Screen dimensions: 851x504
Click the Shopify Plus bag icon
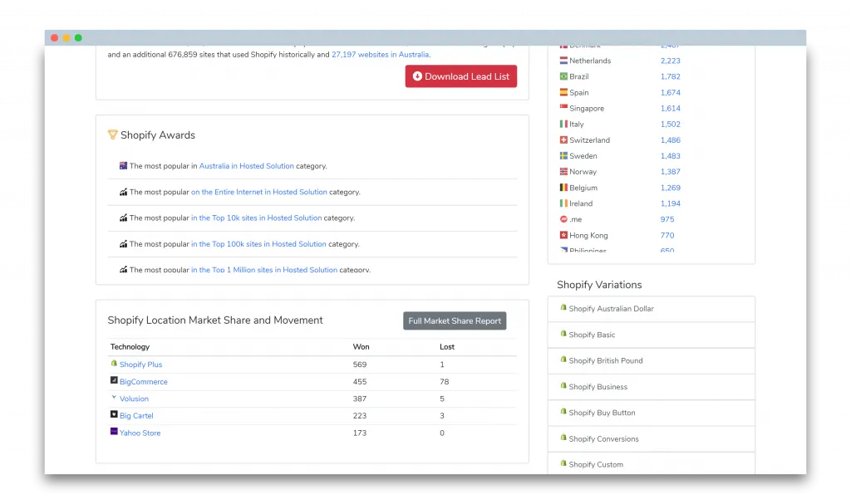coord(114,364)
